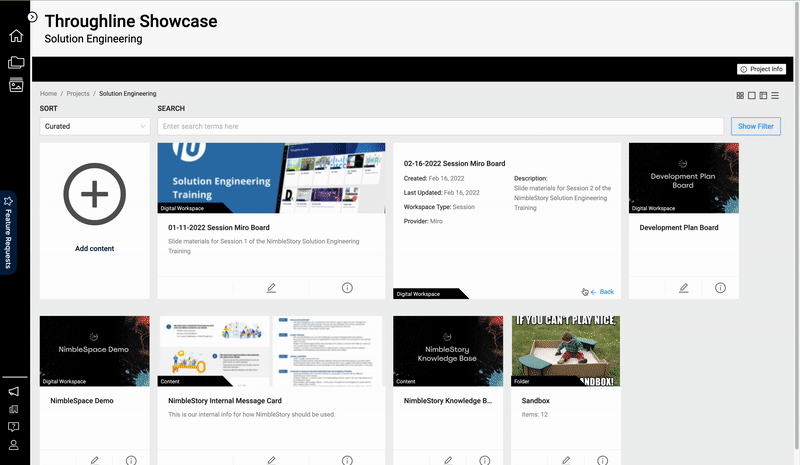Click the search terms input field
Screen dimensions: 800x465
tap(440, 126)
